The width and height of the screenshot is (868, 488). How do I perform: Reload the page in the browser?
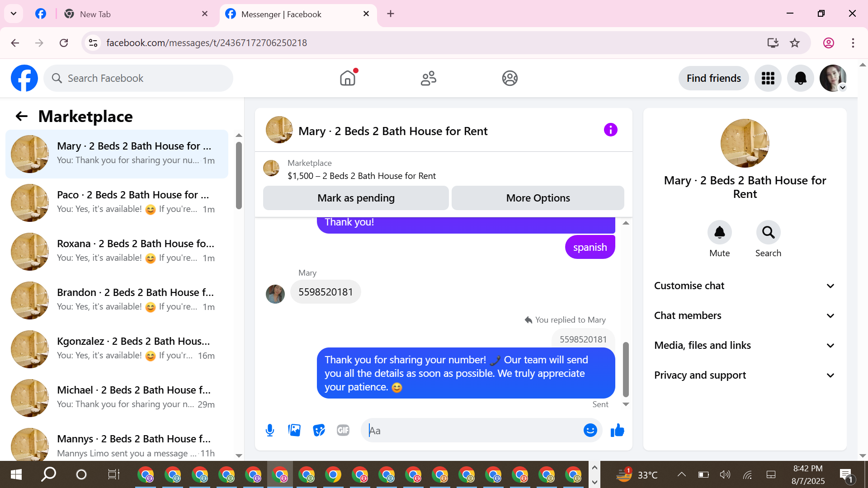[x=64, y=43]
